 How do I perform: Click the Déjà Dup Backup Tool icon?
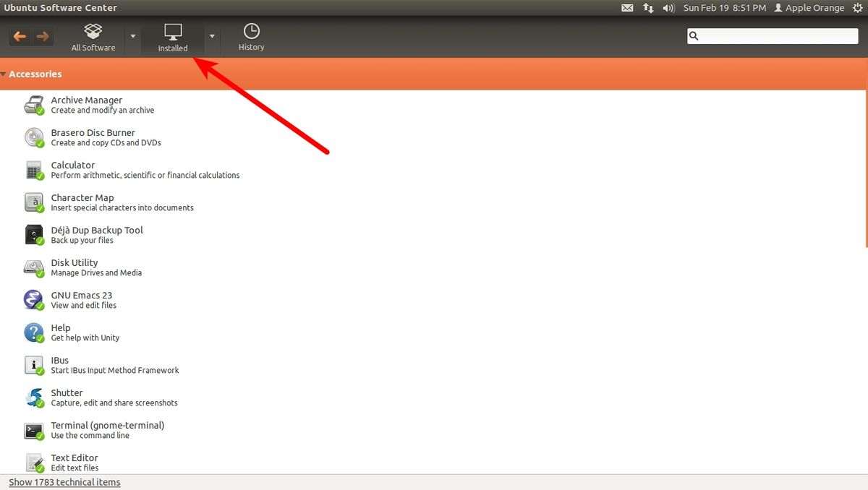click(x=33, y=234)
